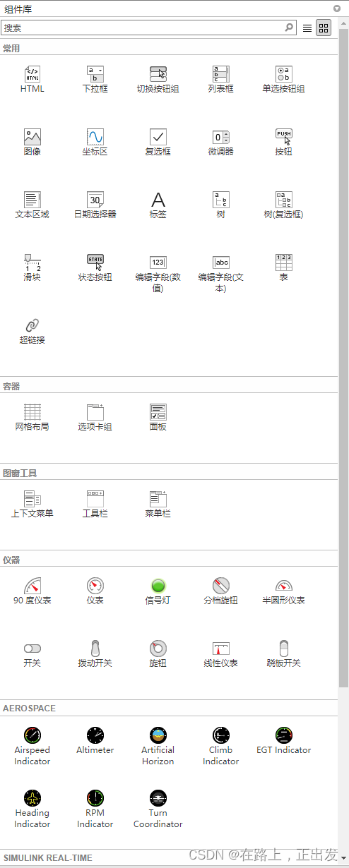Select the 按钮 push button component
The height and width of the screenshot is (868, 349).
coord(283,137)
